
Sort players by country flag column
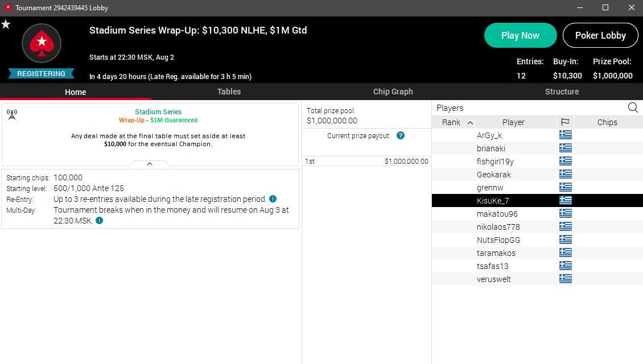coord(565,122)
